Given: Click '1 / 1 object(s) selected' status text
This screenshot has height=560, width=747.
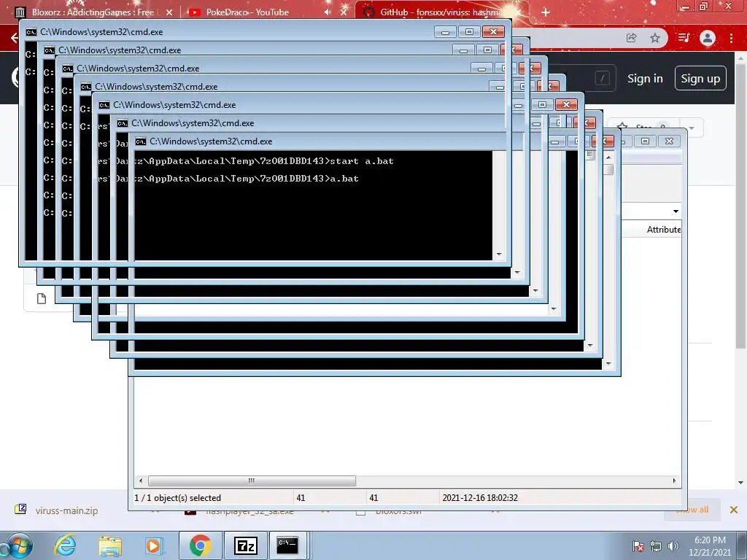Looking at the screenshot, I should tap(178, 497).
